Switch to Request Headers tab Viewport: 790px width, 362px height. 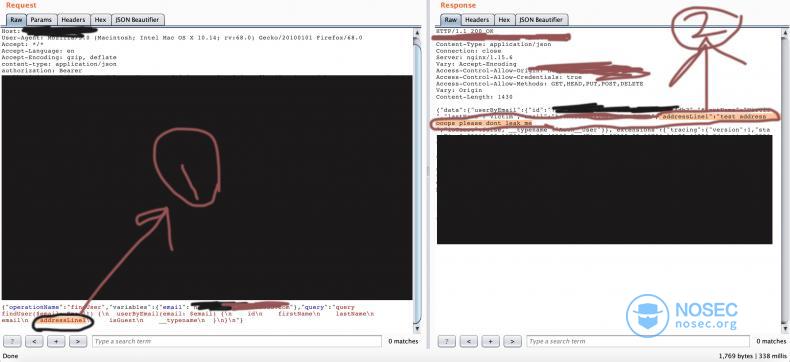click(x=73, y=20)
